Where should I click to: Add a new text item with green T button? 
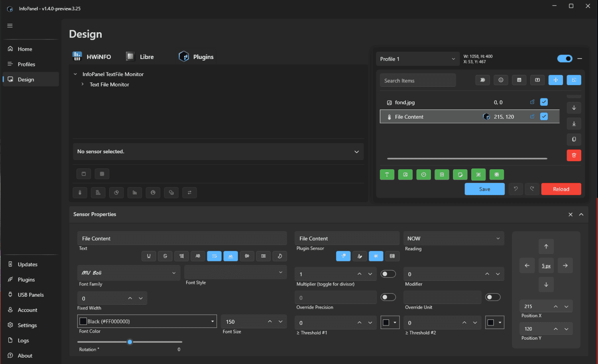point(387,174)
